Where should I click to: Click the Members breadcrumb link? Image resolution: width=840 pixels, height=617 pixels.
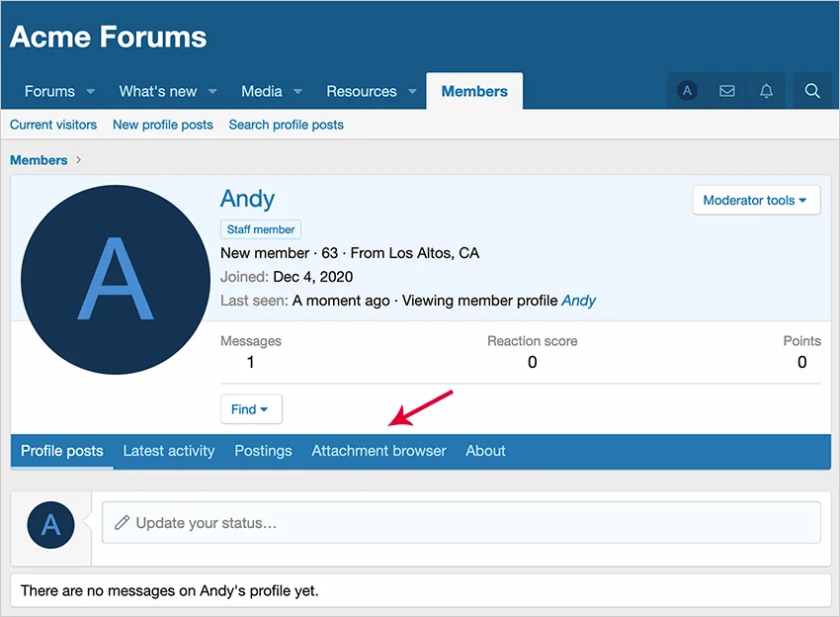click(x=40, y=160)
